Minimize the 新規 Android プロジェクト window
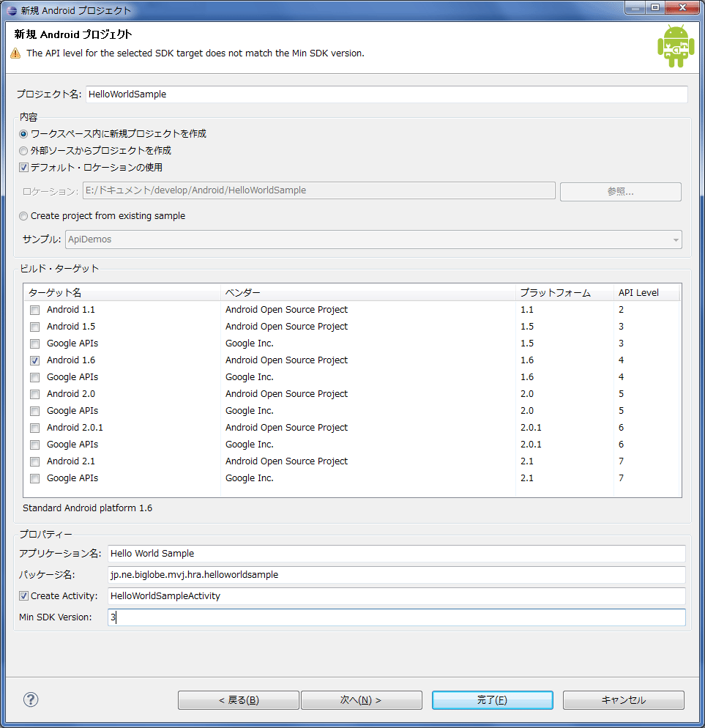Screen dimensions: 705x728 pos(635,8)
